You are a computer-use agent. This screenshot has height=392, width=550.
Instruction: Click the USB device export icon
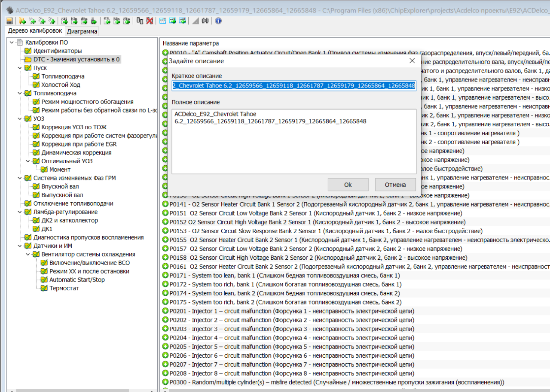tap(94, 21)
